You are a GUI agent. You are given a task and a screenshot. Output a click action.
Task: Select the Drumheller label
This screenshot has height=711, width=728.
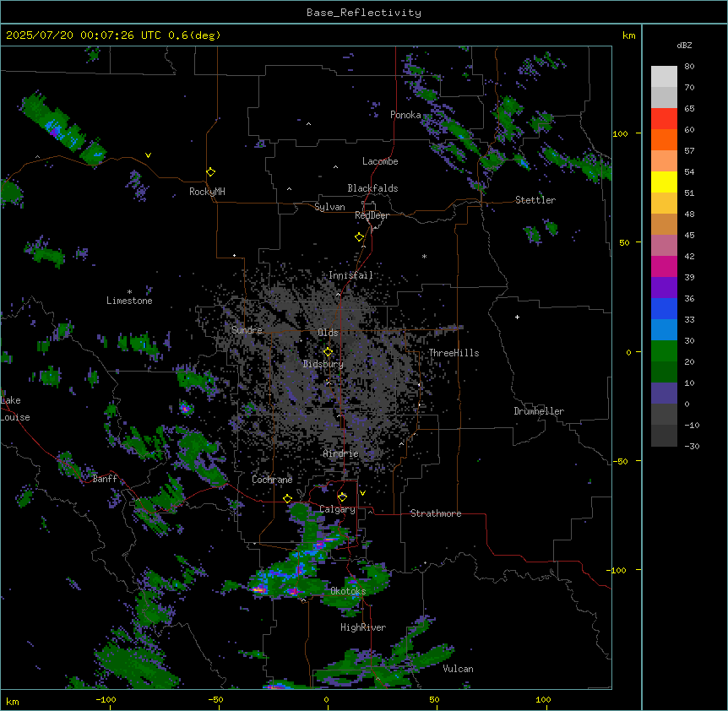click(539, 411)
